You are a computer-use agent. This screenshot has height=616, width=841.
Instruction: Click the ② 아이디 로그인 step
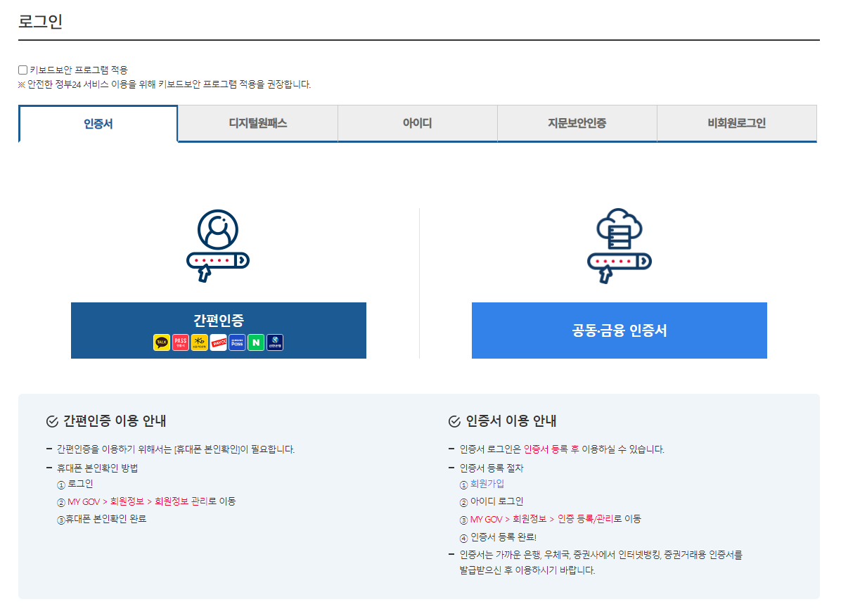[492, 501]
